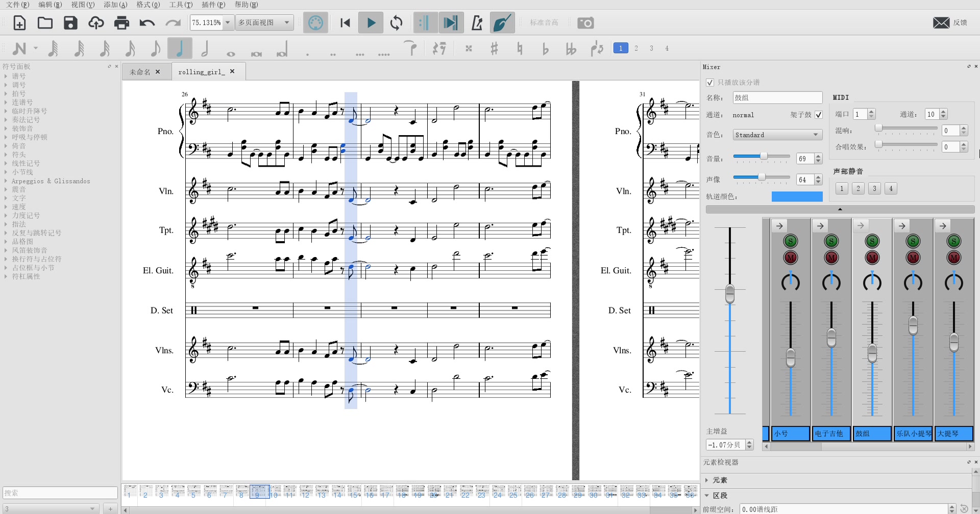Click the snapshot camera icon
The height and width of the screenshot is (514, 980).
(x=586, y=22)
